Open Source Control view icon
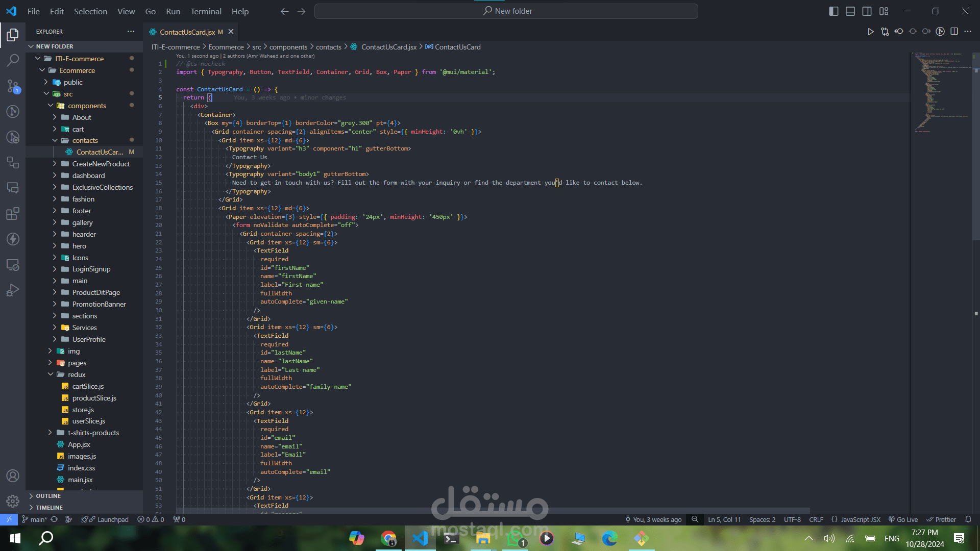This screenshot has width=980, height=551. [13, 86]
